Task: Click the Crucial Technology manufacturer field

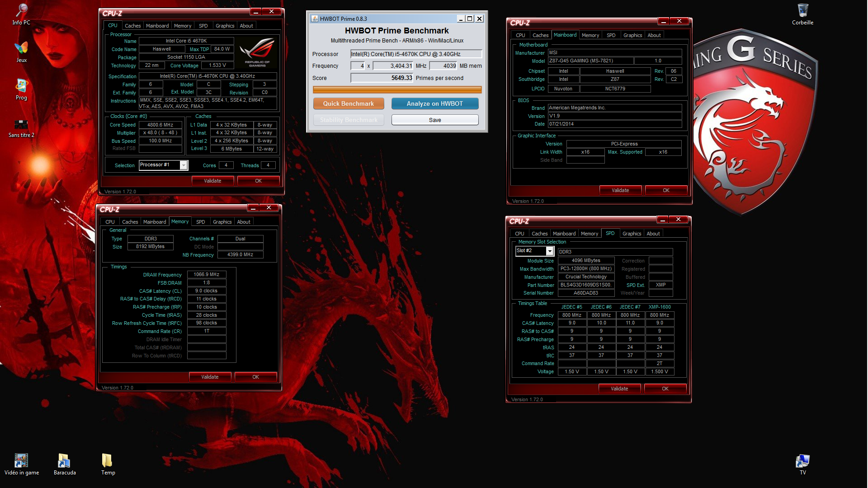Action: (x=586, y=277)
